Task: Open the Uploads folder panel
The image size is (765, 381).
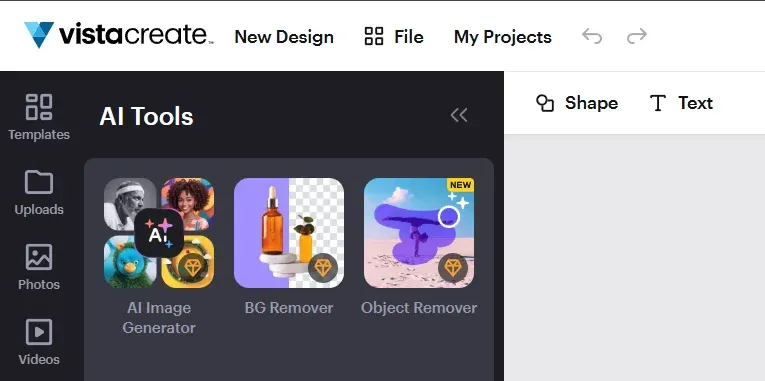Action: (x=39, y=193)
